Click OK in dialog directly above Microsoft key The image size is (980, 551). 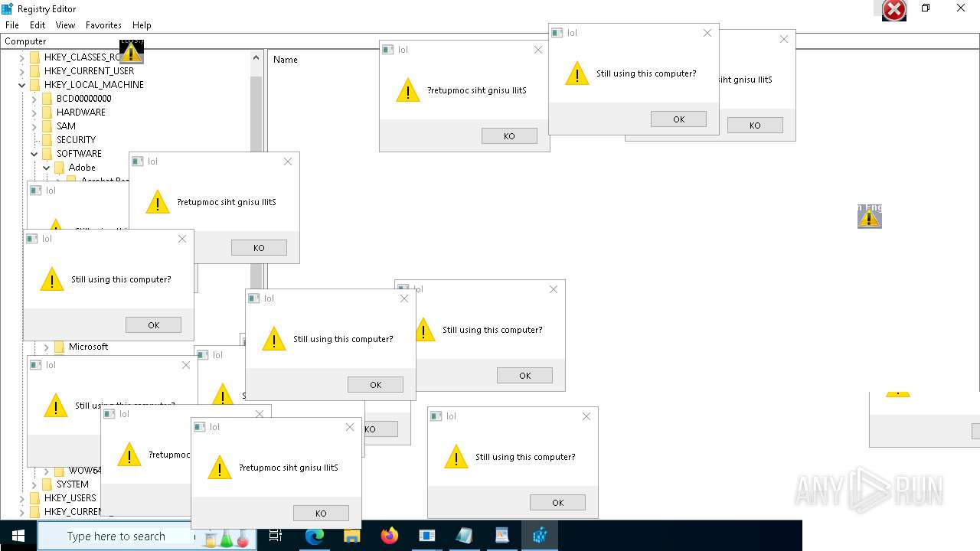click(153, 324)
